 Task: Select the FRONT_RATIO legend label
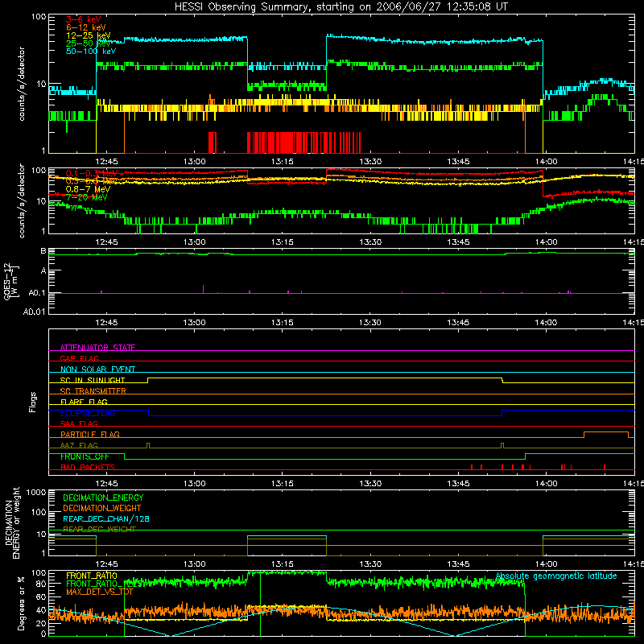(92, 576)
